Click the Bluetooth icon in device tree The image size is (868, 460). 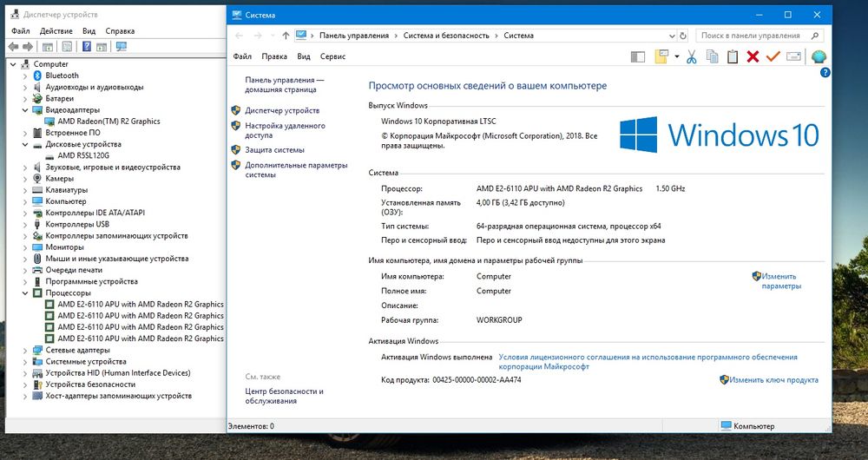[x=37, y=76]
